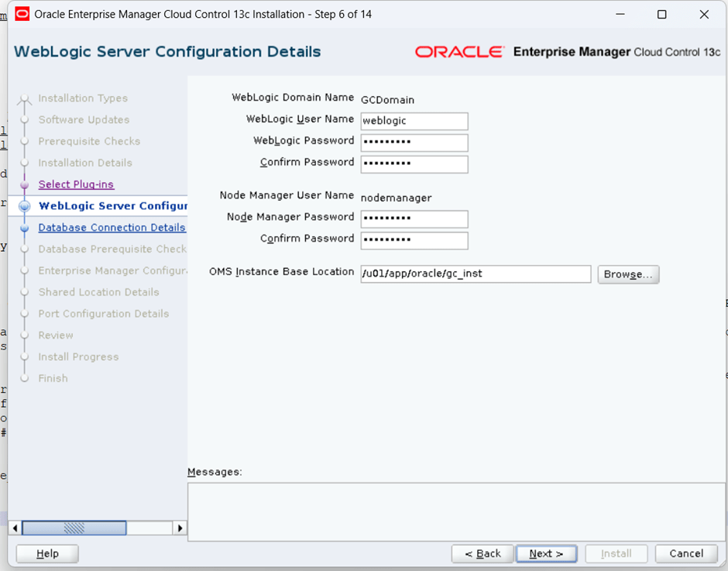The image size is (728, 571).
Task: Click the right scroll arrow of step list
Action: point(180,528)
